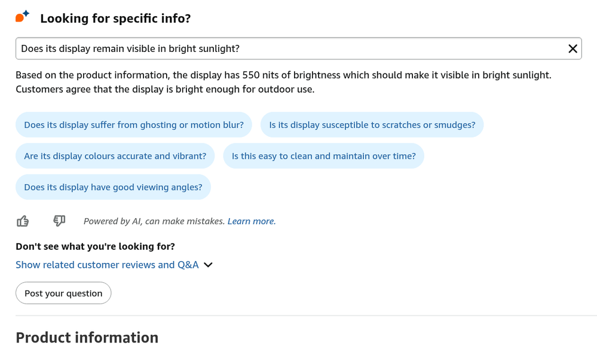Click the thumbs down feedback icon
The width and height of the screenshot is (597, 364).
[x=59, y=221]
